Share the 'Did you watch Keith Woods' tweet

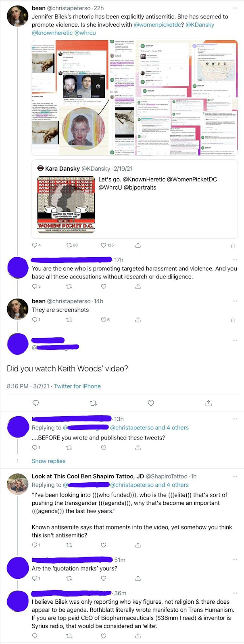click(x=209, y=403)
